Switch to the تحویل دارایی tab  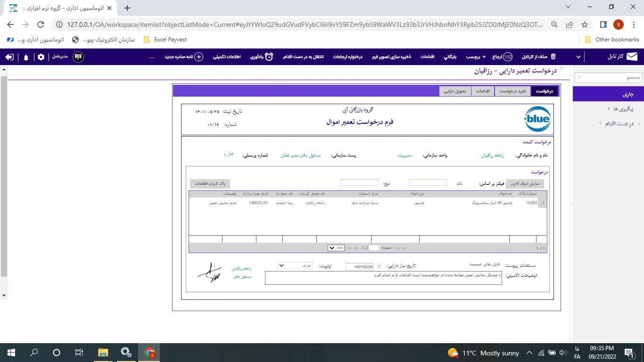(x=455, y=91)
